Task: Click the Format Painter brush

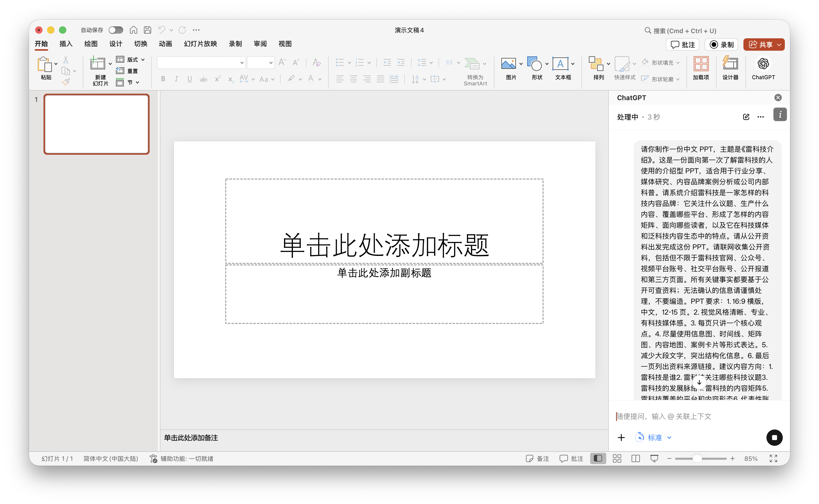Action: click(66, 82)
